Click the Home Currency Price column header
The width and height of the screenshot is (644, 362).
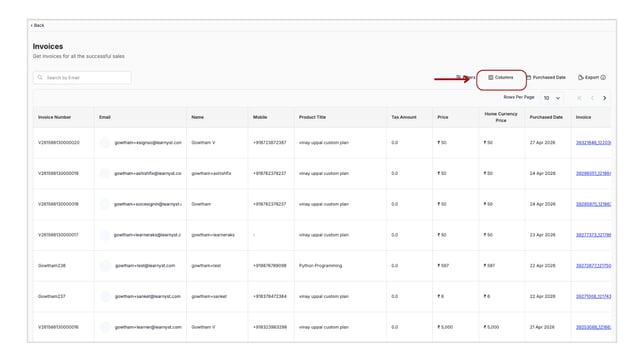[501, 117]
